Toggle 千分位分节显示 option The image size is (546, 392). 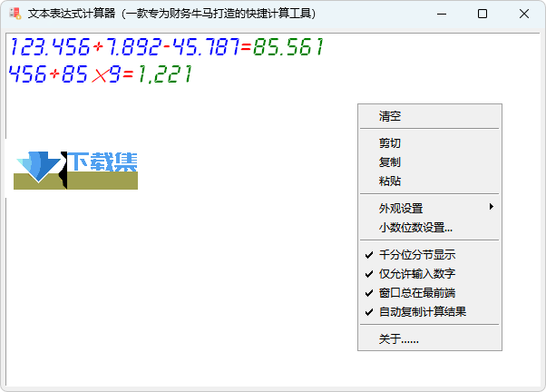[416, 254]
